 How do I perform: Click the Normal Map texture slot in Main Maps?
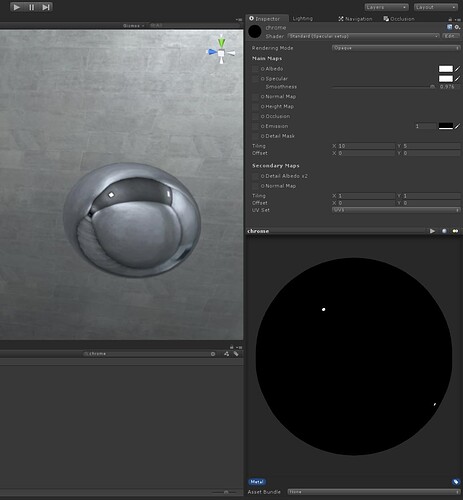point(255,97)
